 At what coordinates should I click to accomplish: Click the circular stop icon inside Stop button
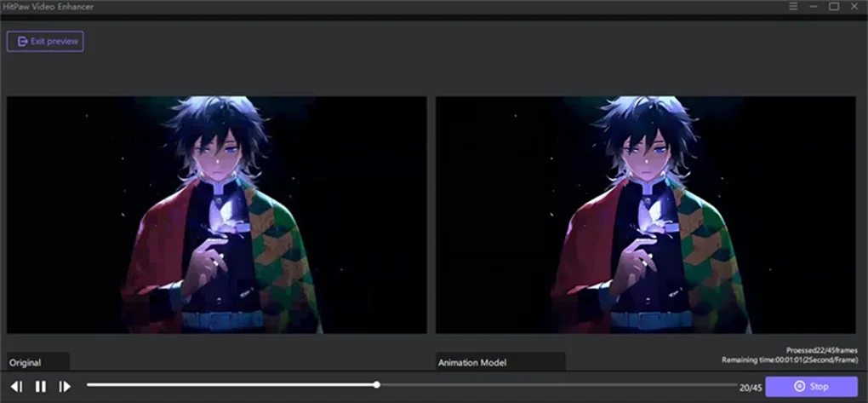tap(799, 386)
